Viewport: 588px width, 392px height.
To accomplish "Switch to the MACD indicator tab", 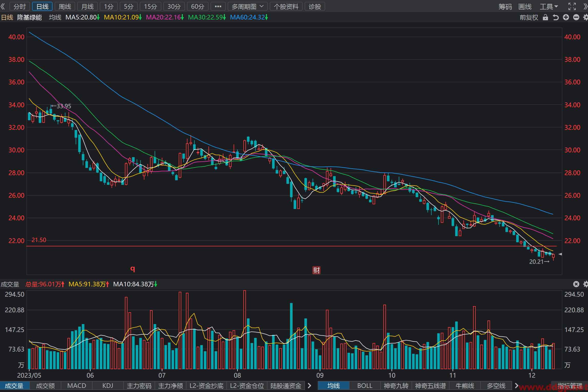I will (x=77, y=386).
